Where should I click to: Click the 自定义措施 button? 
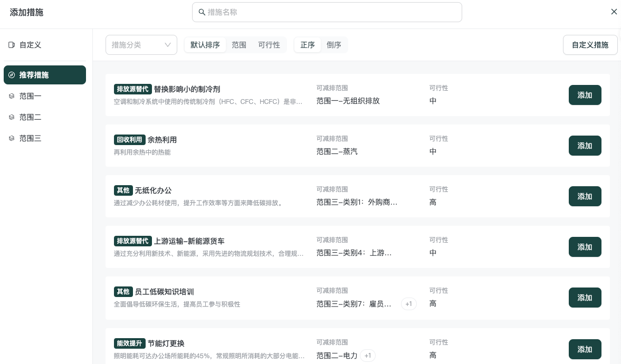(x=590, y=45)
